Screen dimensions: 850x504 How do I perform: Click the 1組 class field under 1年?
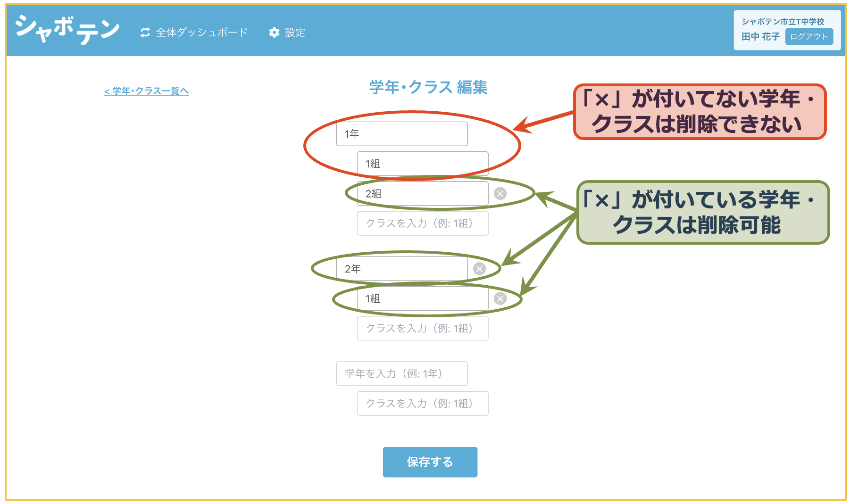click(423, 164)
